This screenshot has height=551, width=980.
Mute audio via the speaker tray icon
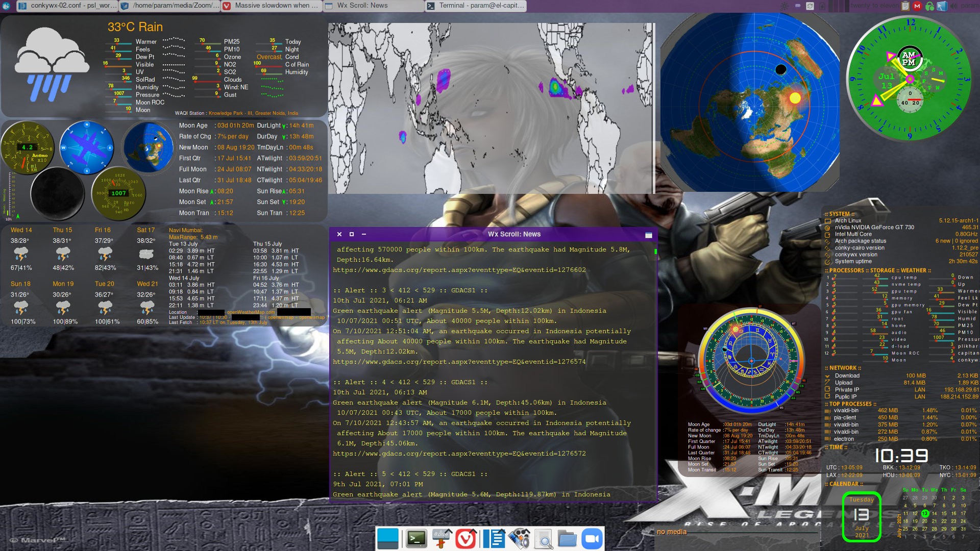953,6
